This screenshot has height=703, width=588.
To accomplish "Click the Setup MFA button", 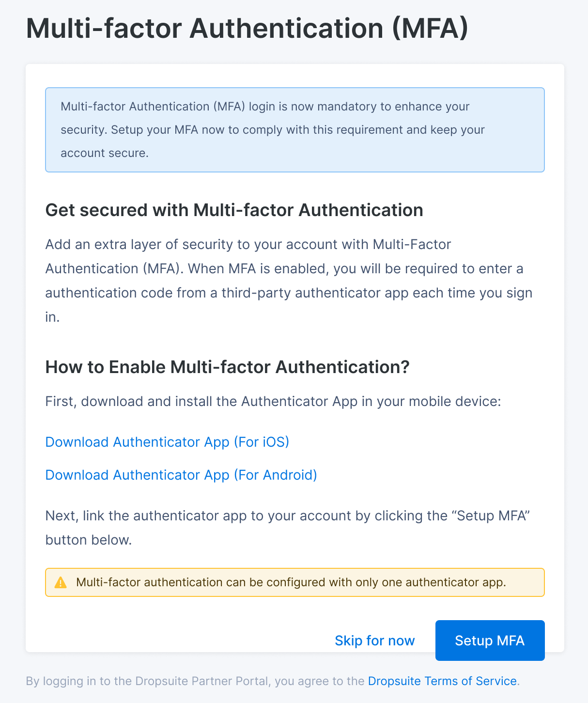I will [490, 641].
